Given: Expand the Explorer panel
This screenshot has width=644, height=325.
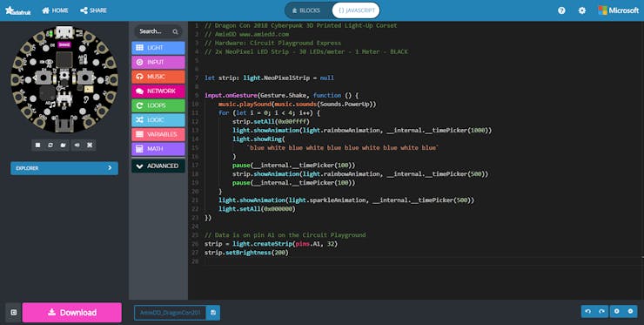Looking at the screenshot, I should click(x=64, y=168).
